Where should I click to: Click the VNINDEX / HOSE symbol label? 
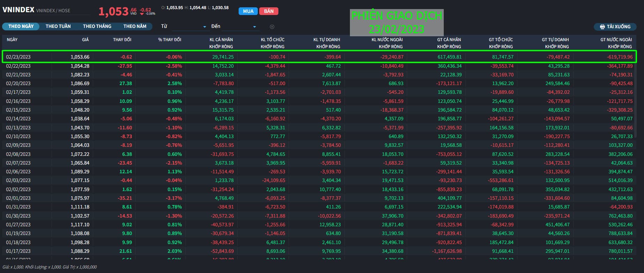53,11
